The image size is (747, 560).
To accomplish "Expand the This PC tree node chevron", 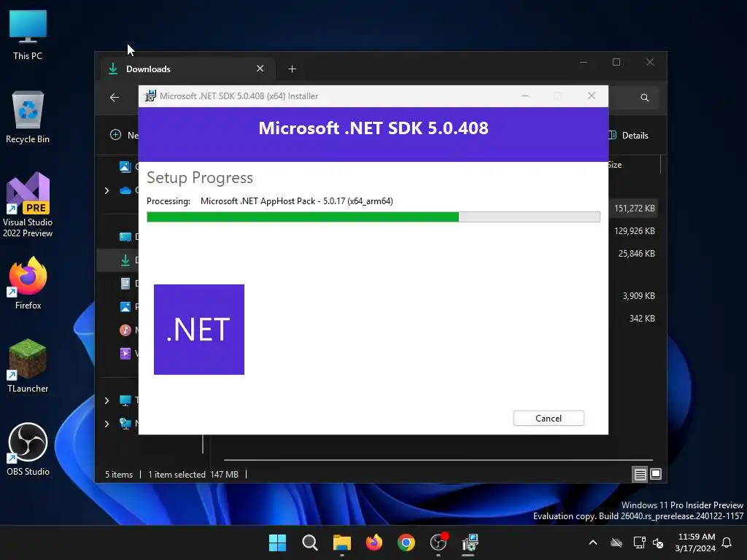I will tap(107, 400).
